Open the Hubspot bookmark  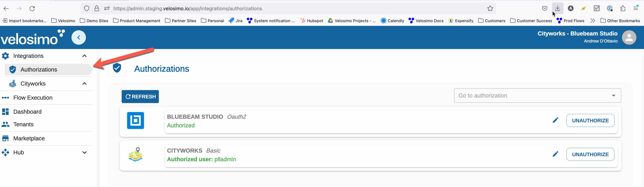pyautogui.click(x=312, y=21)
